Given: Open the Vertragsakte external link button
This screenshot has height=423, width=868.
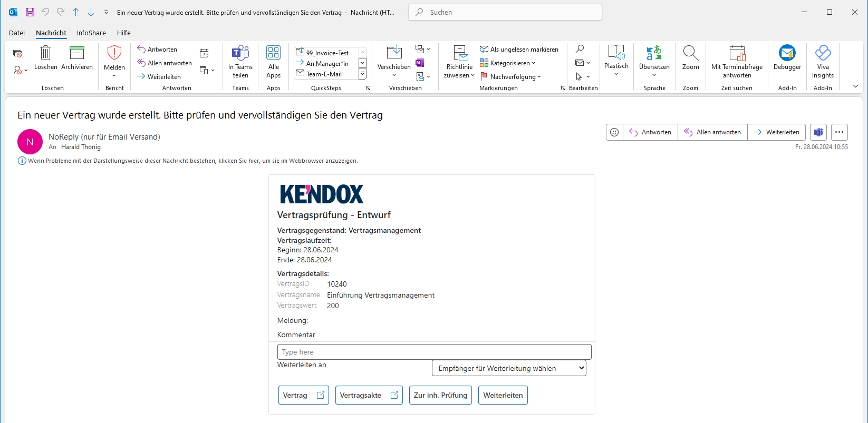Looking at the screenshot, I should pos(369,395).
